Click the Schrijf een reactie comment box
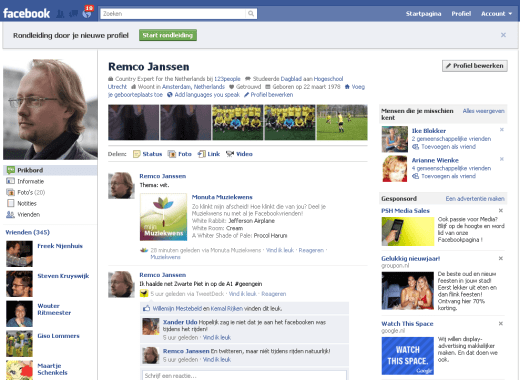 pyautogui.click(x=244, y=375)
